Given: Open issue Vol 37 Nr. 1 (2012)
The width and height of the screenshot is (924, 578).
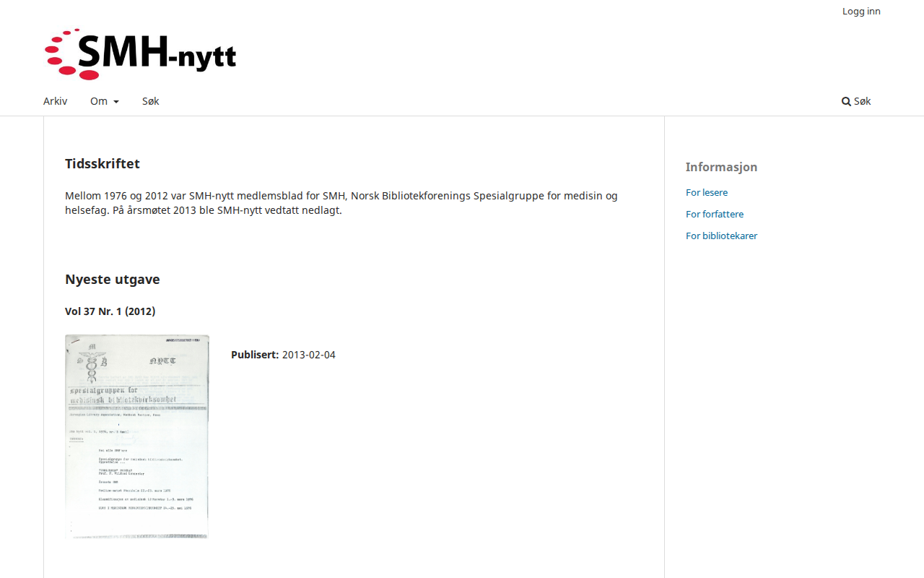Looking at the screenshot, I should 110,311.
